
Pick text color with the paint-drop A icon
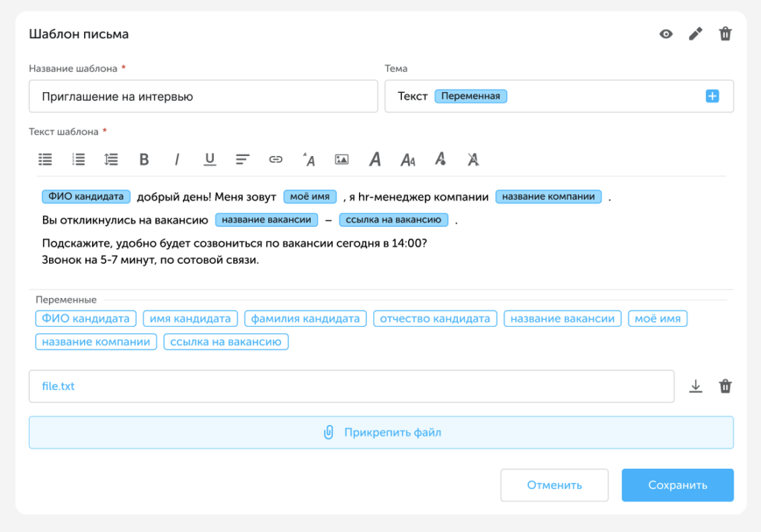(440, 159)
